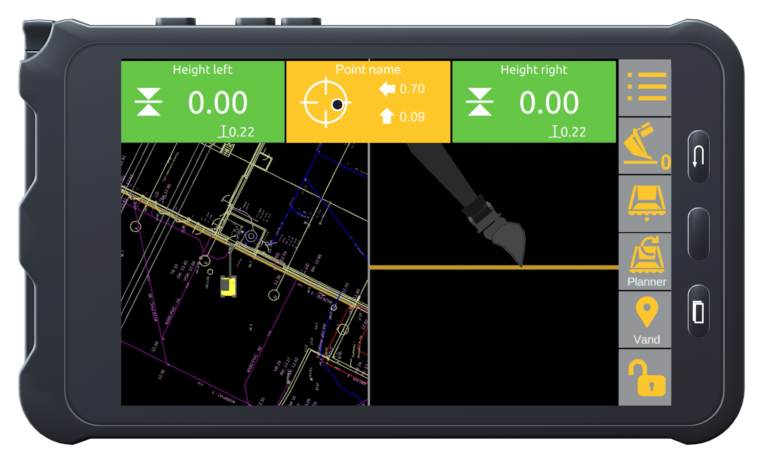Click the 0.22 offset under Height left

(x=237, y=132)
